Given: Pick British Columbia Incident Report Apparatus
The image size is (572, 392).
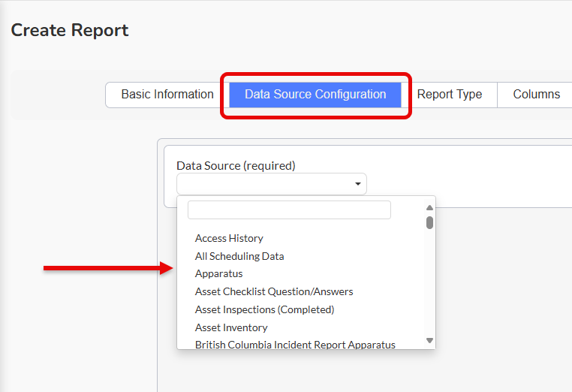Looking at the screenshot, I should click(x=295, y=345).
